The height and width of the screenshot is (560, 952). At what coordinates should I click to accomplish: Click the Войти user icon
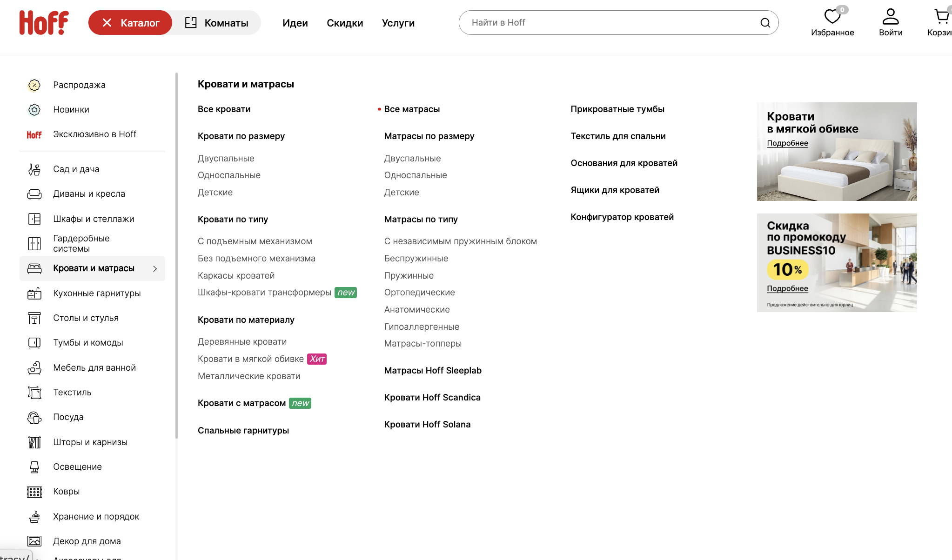point(891,17)
